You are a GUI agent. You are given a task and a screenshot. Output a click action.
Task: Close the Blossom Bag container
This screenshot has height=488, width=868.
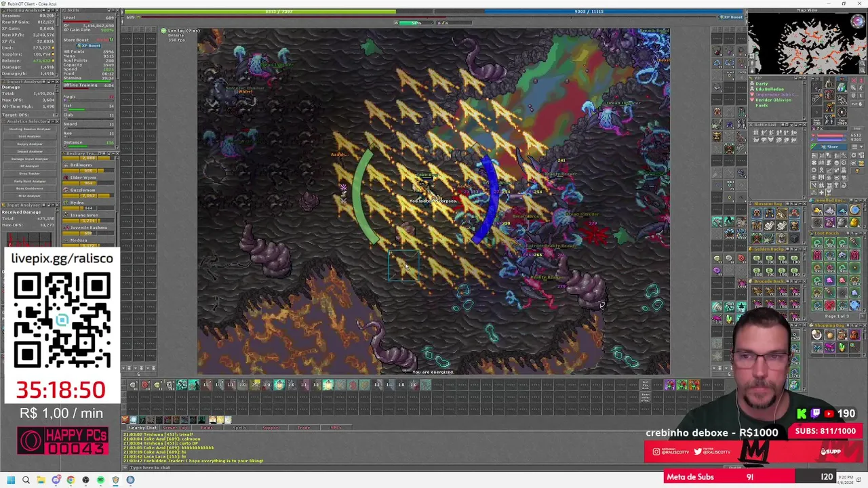(x=804, y=203)
